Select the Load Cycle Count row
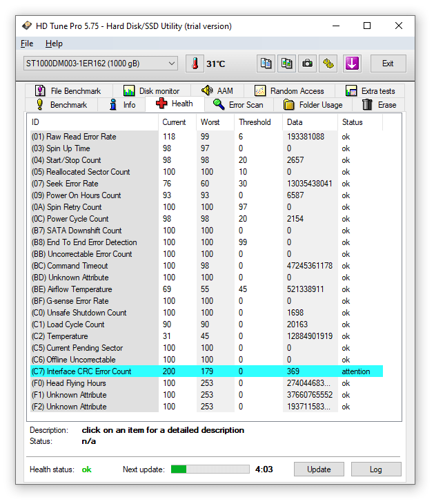The image size is (434, 504). coord(206,324)
